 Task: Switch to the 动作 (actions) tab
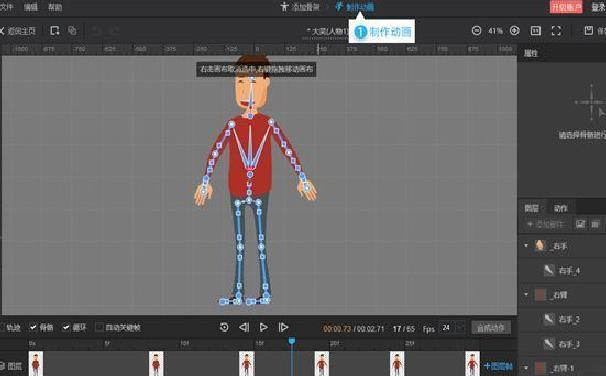tap(560, 209)
